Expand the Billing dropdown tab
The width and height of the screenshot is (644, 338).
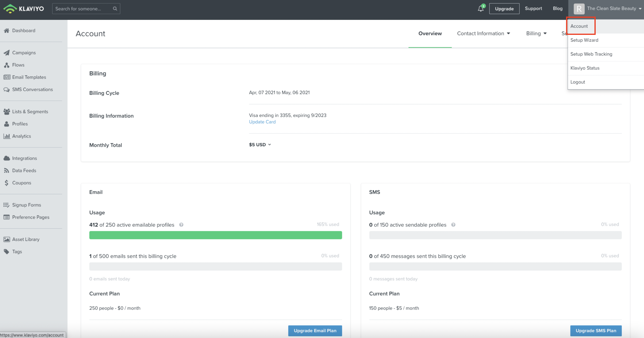536,33
